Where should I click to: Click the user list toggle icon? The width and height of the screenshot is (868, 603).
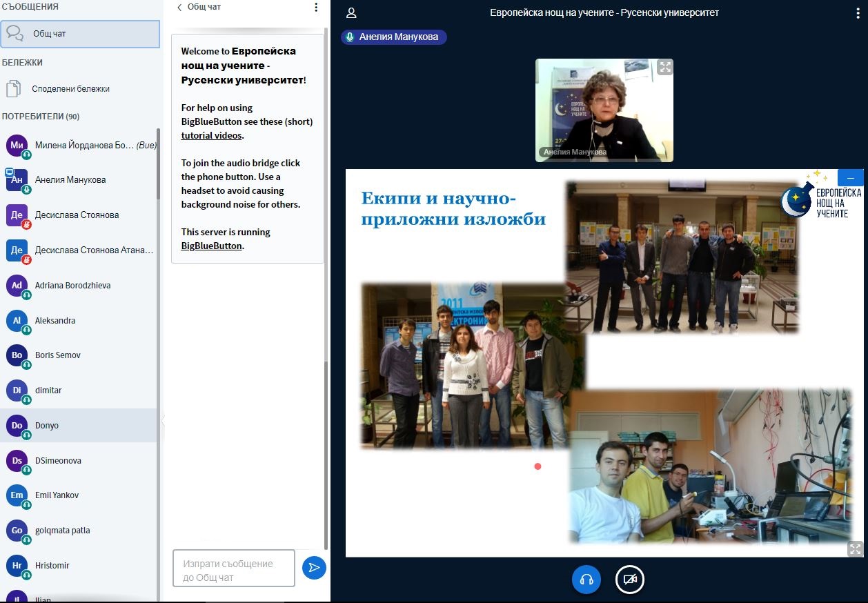pos(351,13)
